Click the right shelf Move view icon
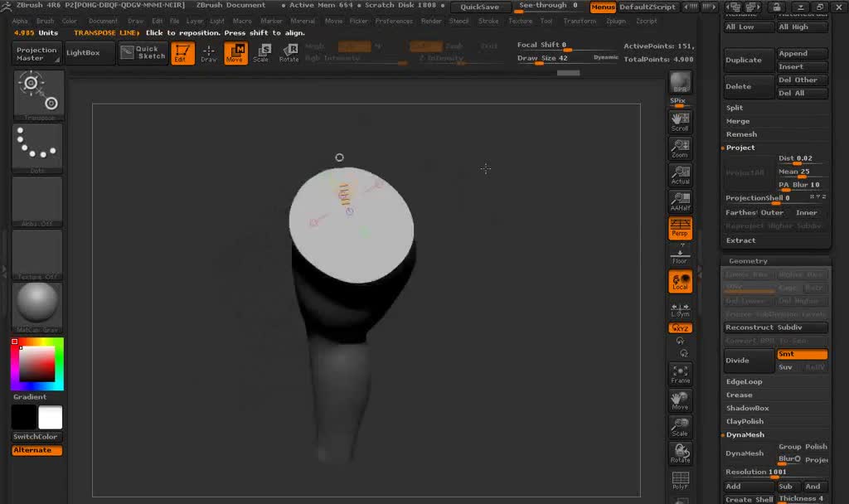This screenshot has height=504, width=849. click(680, 400)
